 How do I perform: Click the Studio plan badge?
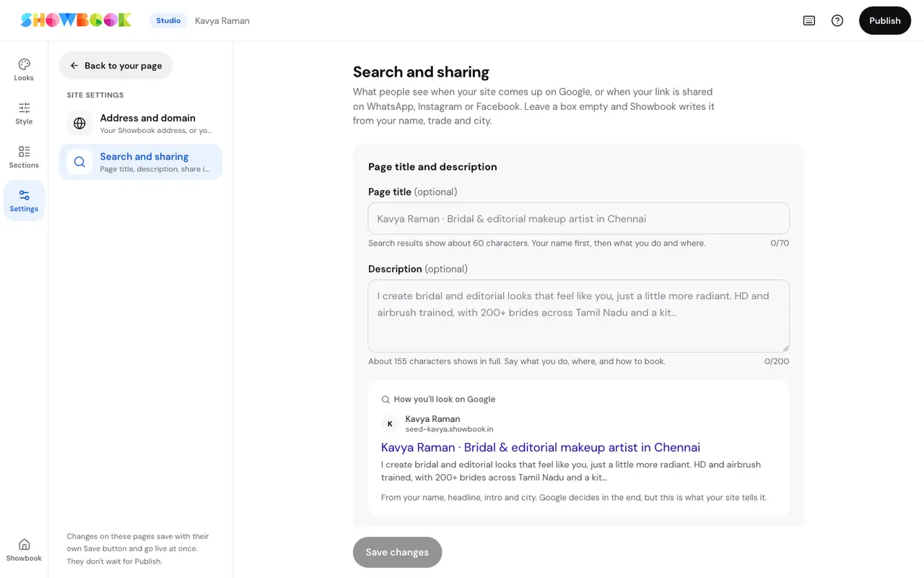[x=168, y=21]
